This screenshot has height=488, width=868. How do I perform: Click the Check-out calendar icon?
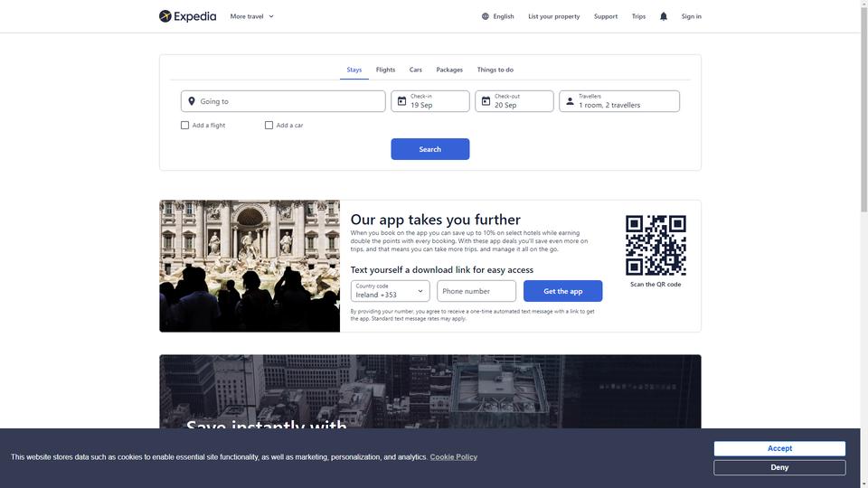click(x=486, y=101)
